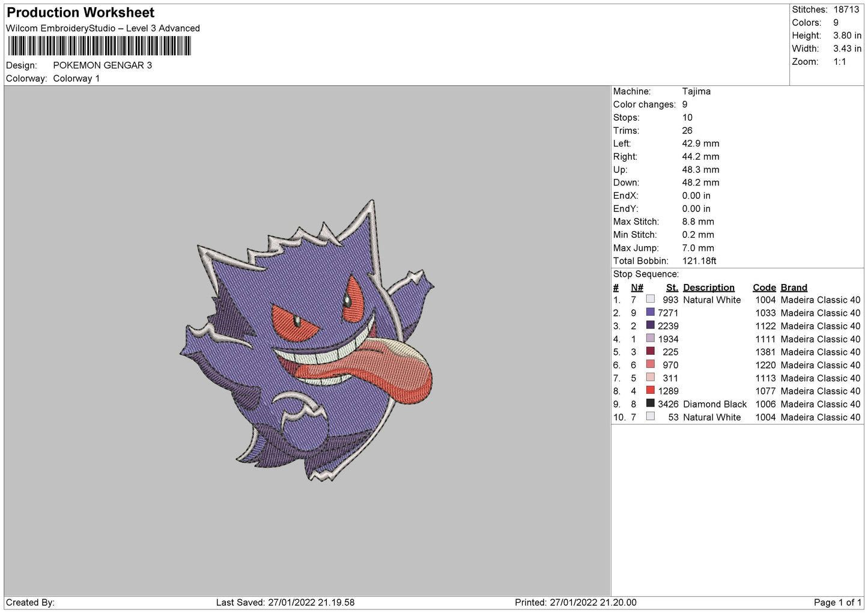Click the Created By label
The width and height of the screenshot is (868, 613).
pos(30,602)
